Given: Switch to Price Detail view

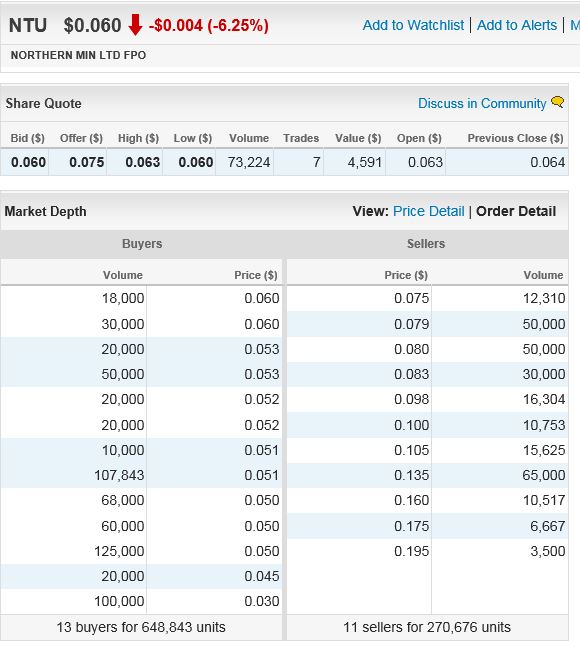Looking at the screenshot, I should click(428, 211).
